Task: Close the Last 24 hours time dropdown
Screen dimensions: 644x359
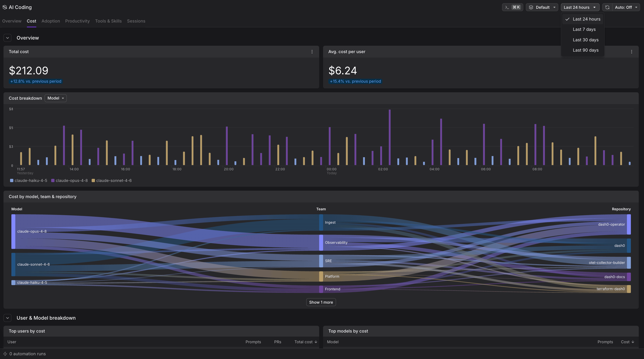Action: click(580, 7)
